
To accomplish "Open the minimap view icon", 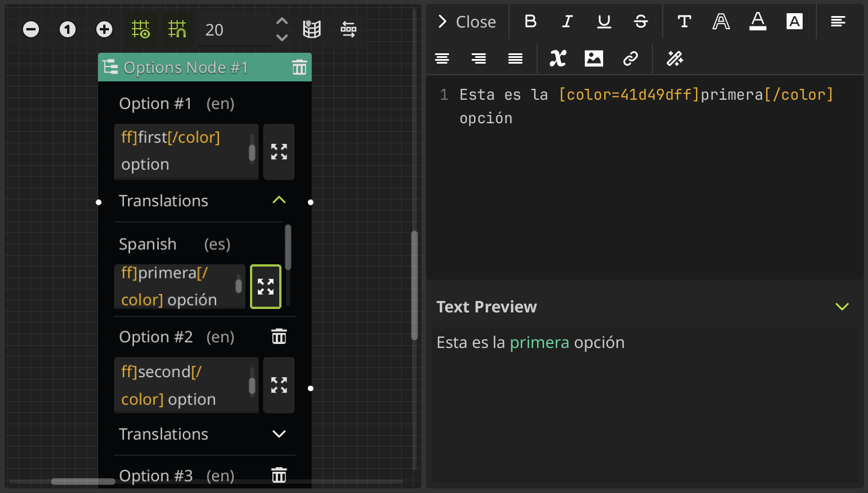I will [x=311, y=29].
